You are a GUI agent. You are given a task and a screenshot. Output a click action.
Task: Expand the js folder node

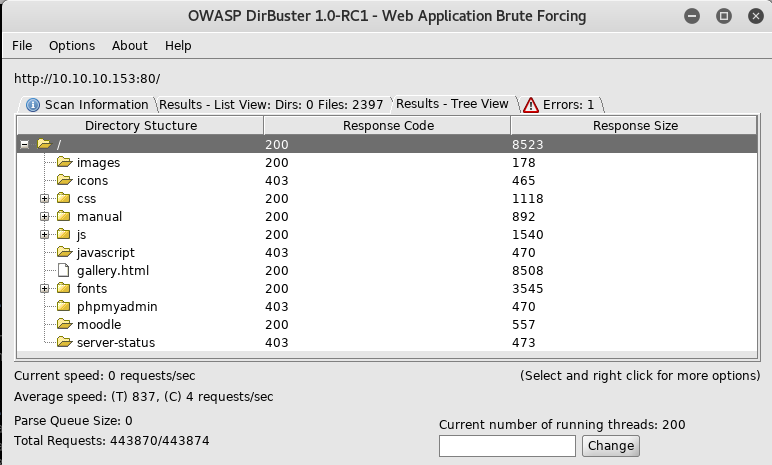pos(44,234)
